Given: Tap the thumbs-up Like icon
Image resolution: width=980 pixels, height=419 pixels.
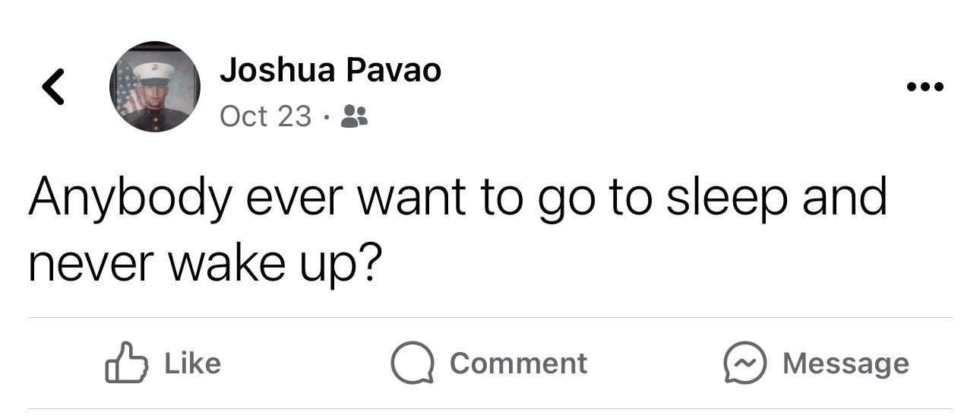Looking at the screenshot, I should [x=125, y=363].
